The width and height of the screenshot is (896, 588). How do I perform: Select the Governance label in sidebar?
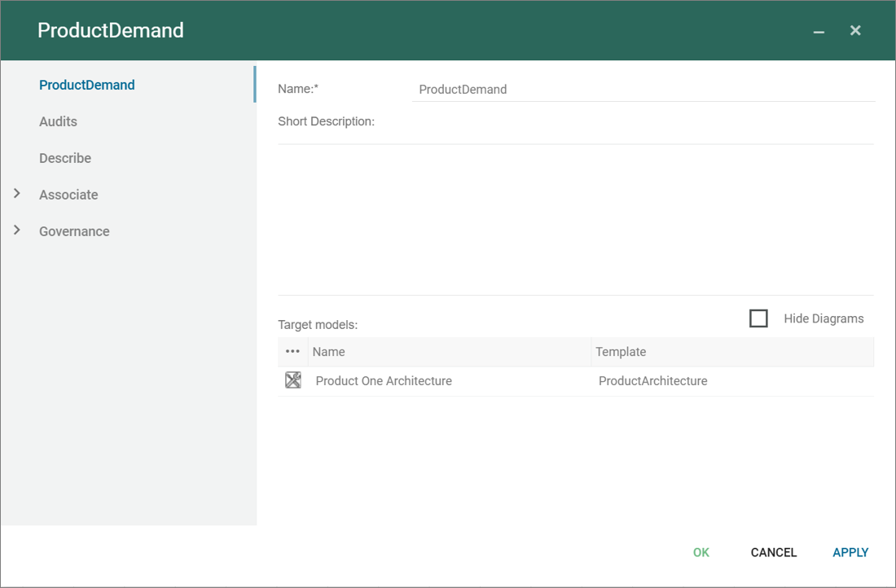(x=74, y=231)
